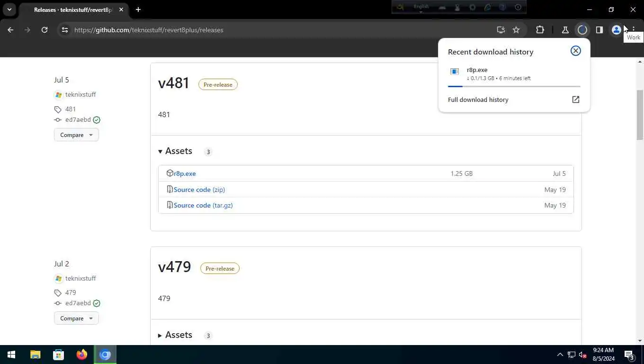Open tag 479 link
Viewport: 644px width, 364px height.
71,292
